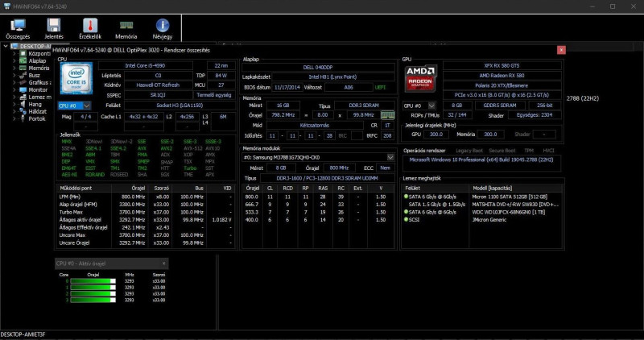Click the Intel H81 (Lynx Point) chipset field
Viewport: 644px width, 340px height.
tap(332, 77)
